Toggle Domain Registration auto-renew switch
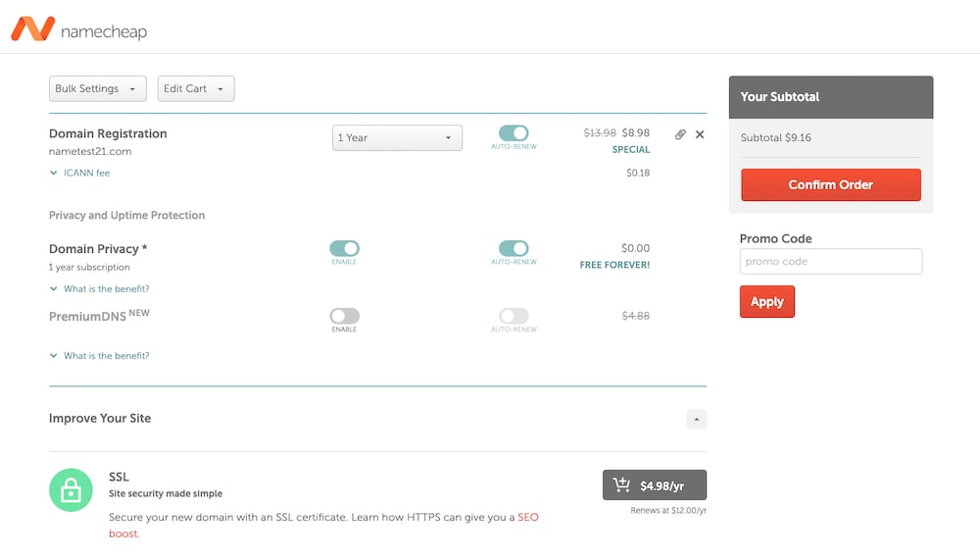This screenshot has width=980, height=559. [514, 133]
